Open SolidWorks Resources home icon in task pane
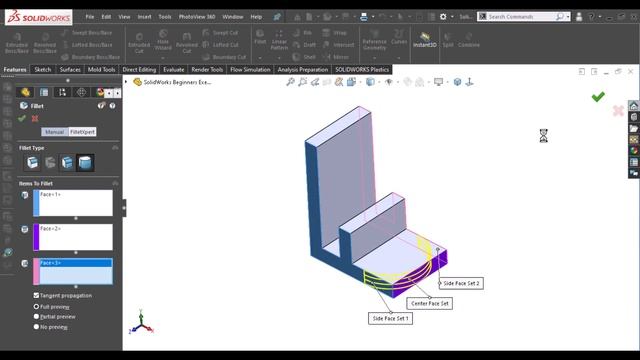The height and width of the screenshot is (360, 640). coord(633,106)
